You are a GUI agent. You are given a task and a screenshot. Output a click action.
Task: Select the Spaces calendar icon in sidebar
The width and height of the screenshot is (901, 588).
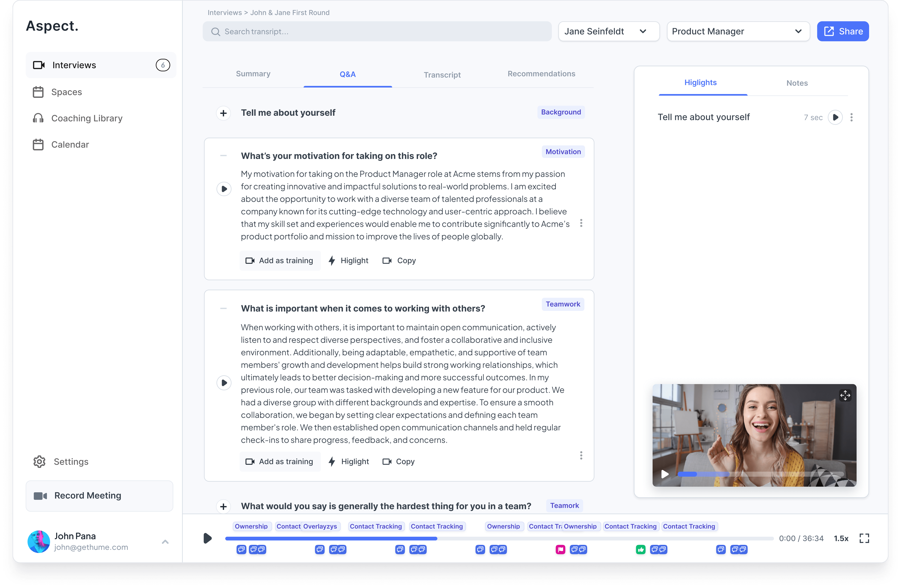(39, 92)
